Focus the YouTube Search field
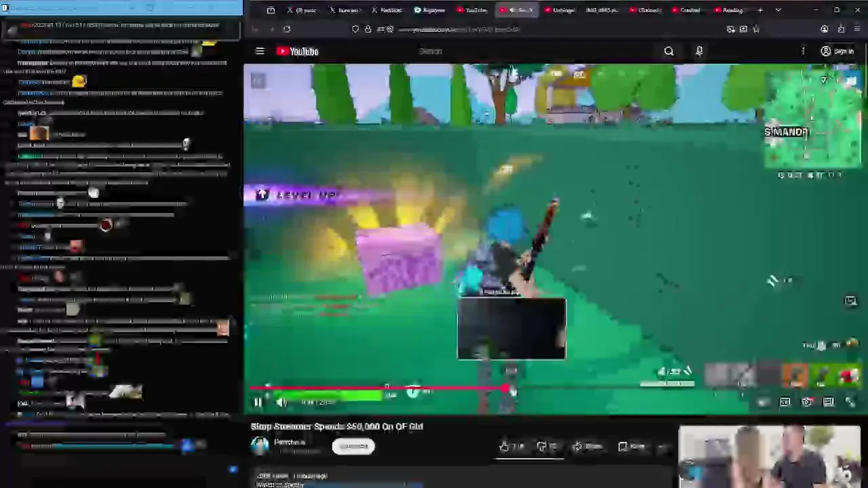This screenshot has width=868, height=488. (536, 52)
